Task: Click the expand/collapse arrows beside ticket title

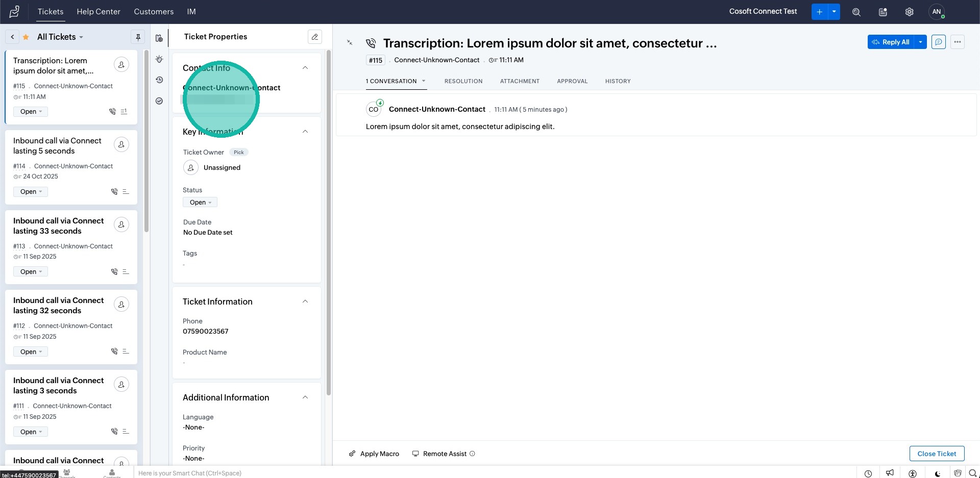Action: tap(350, 42)
